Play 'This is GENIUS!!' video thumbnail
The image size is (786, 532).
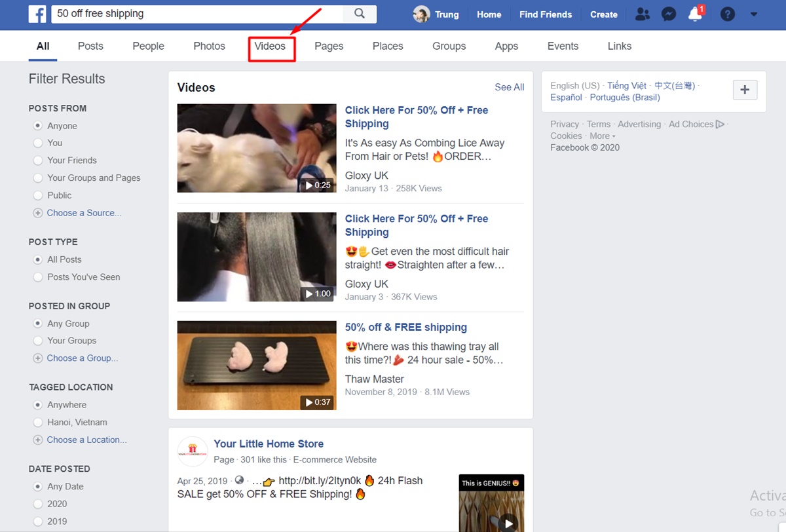[x=491, y=503]
